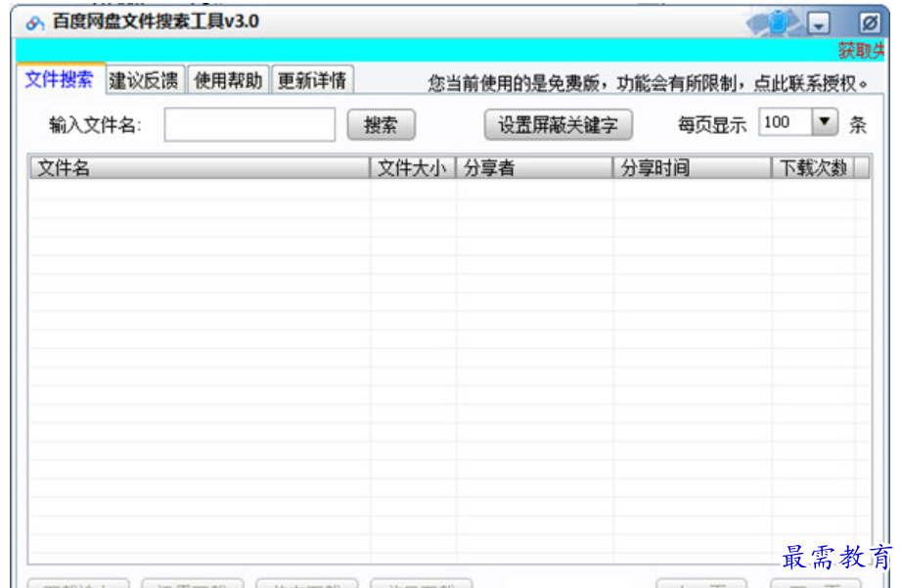Open 设置屏蔽关键字 settings
The height and width of the screenshot is (588, 901).
tap(558, 124)
